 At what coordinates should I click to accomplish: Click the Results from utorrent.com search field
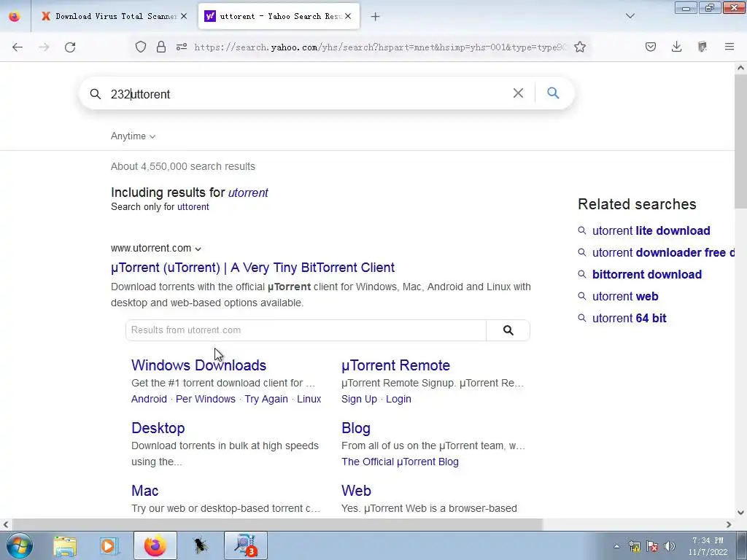click(306, 330)
